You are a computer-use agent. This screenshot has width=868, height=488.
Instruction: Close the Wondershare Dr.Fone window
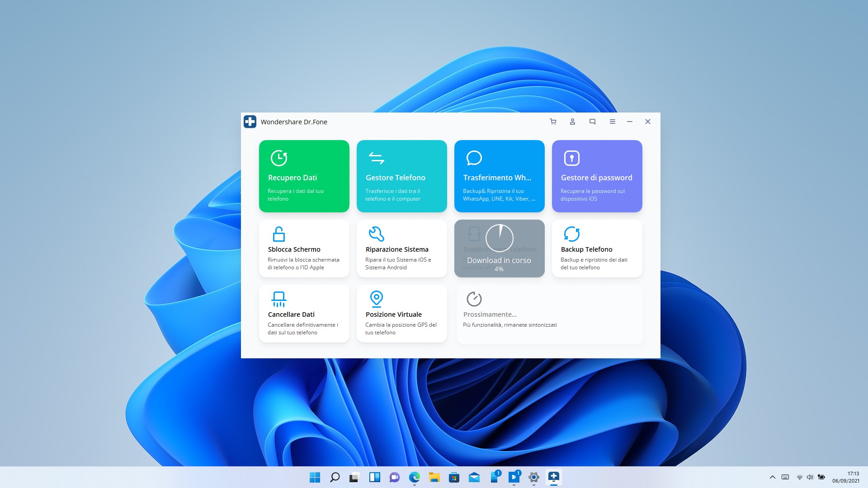647,122
